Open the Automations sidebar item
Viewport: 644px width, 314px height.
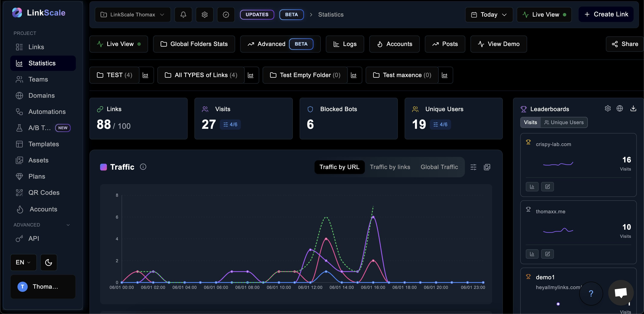click(x=47, y=112)
